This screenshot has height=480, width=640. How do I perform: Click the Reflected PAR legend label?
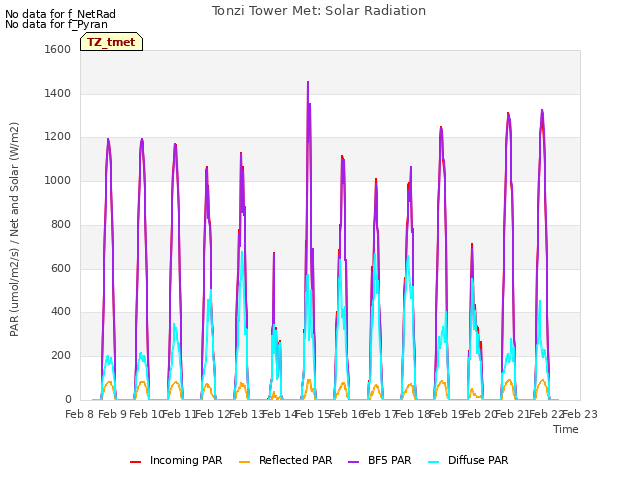point(296,460)
